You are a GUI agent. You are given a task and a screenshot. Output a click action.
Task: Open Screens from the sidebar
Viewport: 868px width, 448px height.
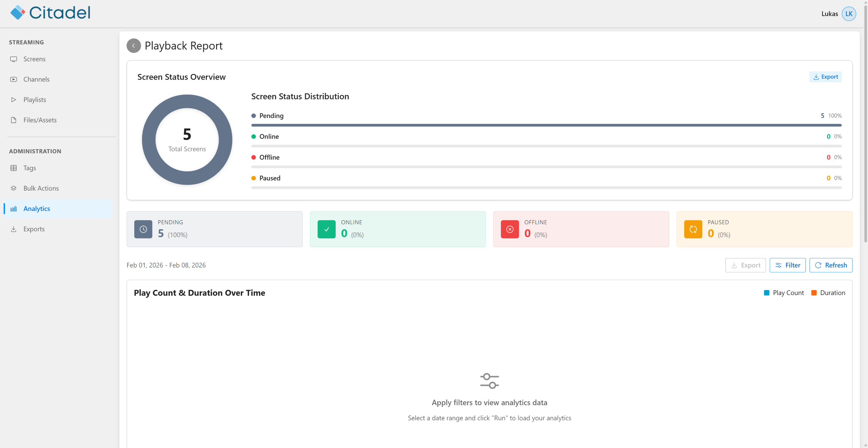click(x=34, y=59)
